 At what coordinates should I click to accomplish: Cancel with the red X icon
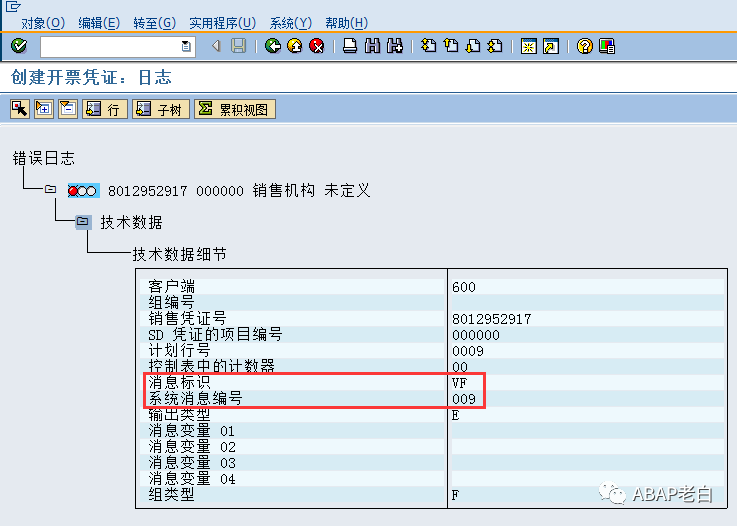(x=317, y=46)
